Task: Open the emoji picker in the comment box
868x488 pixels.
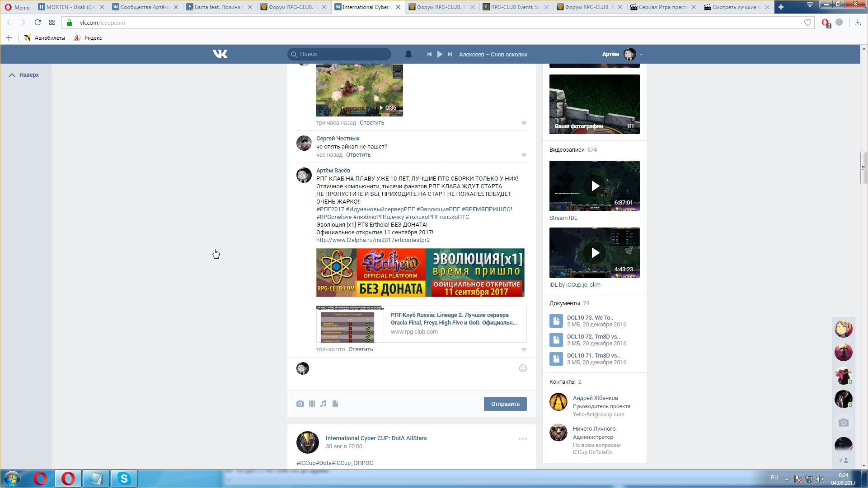Action: 523,368
